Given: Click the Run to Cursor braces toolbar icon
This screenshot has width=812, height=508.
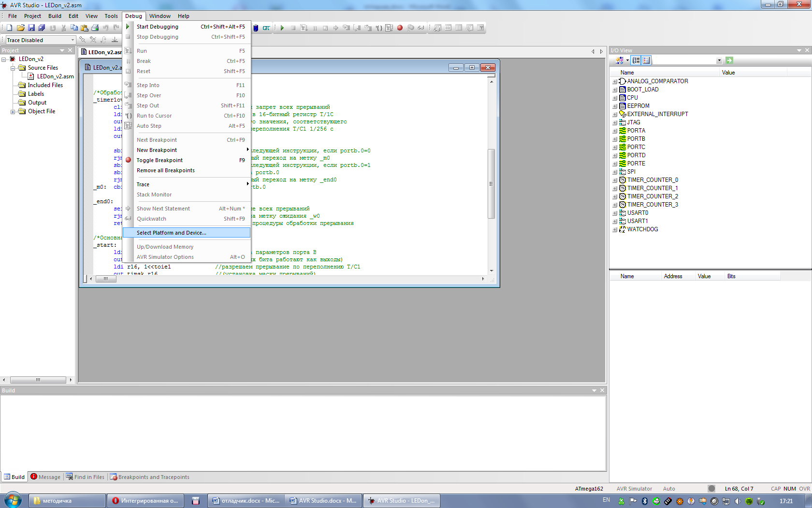Looking at the screenshot, I should [x=379, y=28].
